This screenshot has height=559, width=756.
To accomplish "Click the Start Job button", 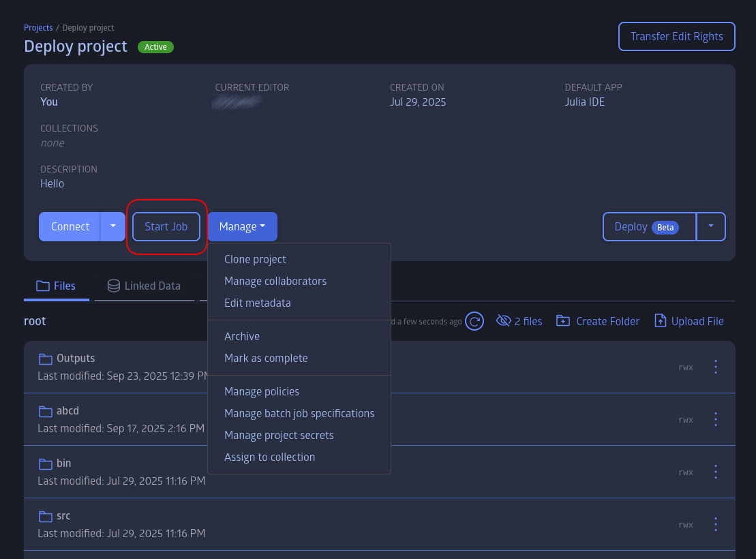I will [166, 226].
